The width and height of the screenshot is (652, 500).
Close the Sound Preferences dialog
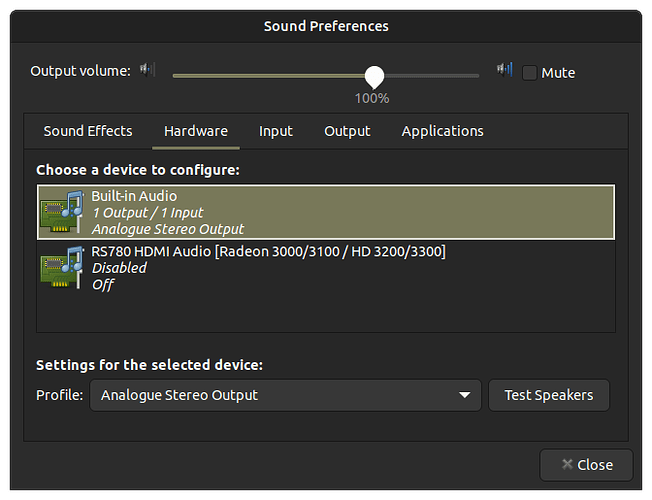pyautogui.click(x=586, y=465)
